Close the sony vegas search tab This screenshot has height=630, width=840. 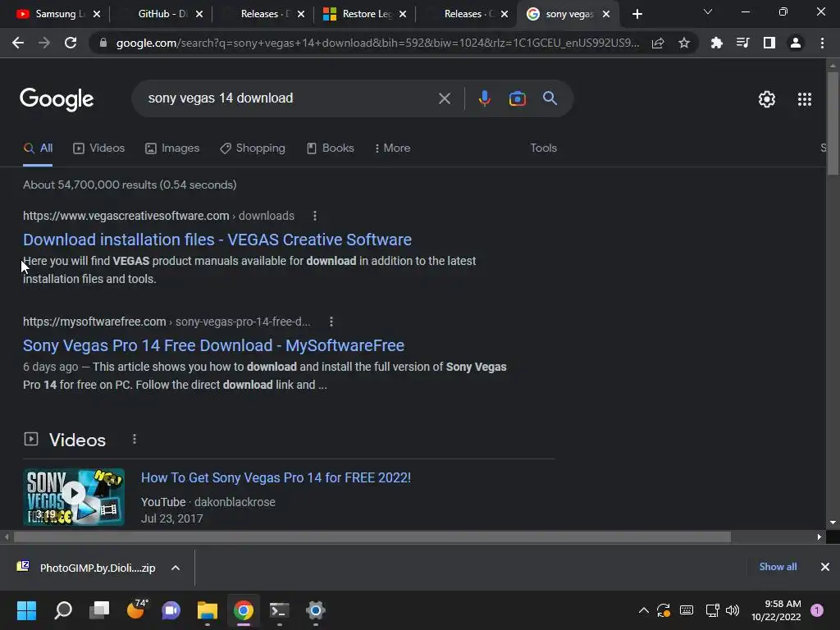[x=606, y=14]
